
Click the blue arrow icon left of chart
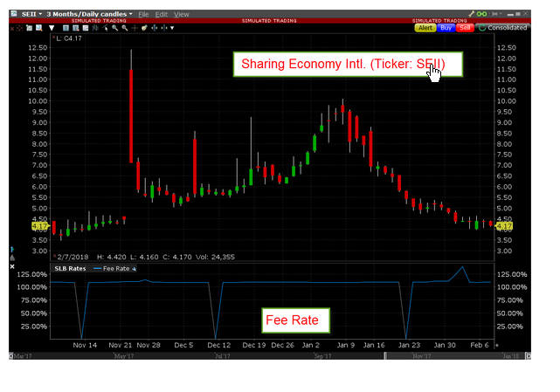(12, 249)
